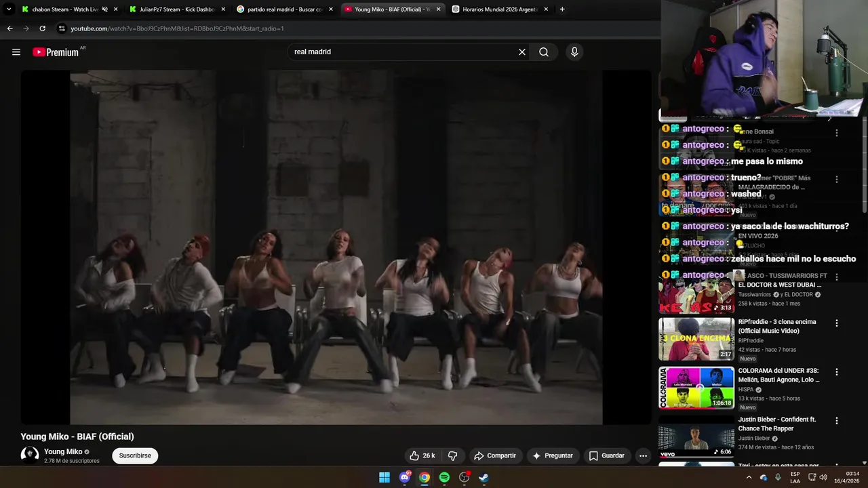Like the Young Miko video
868x488 pixels.
tap(422, 455)
